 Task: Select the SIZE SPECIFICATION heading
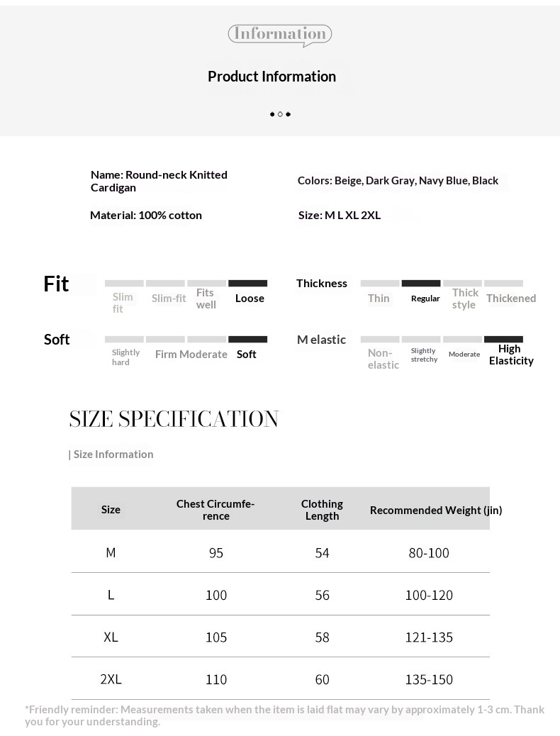[174, 418]
